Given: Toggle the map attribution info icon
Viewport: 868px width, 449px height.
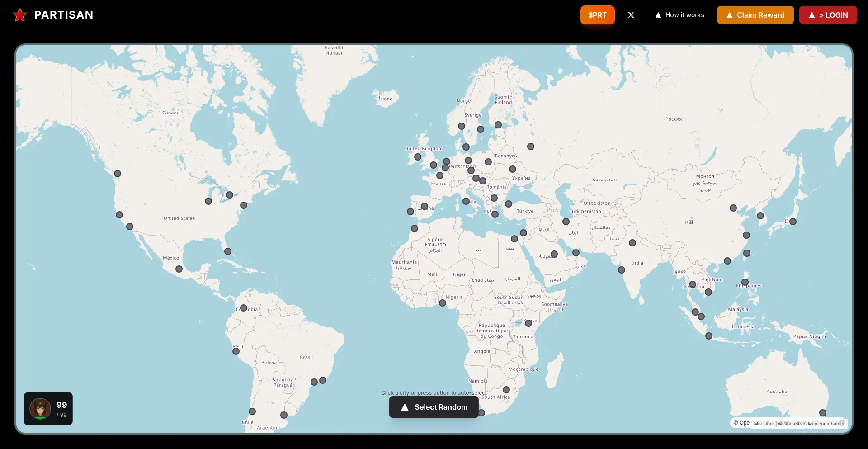Looking at the screenshot, I should tap(842, 423).
